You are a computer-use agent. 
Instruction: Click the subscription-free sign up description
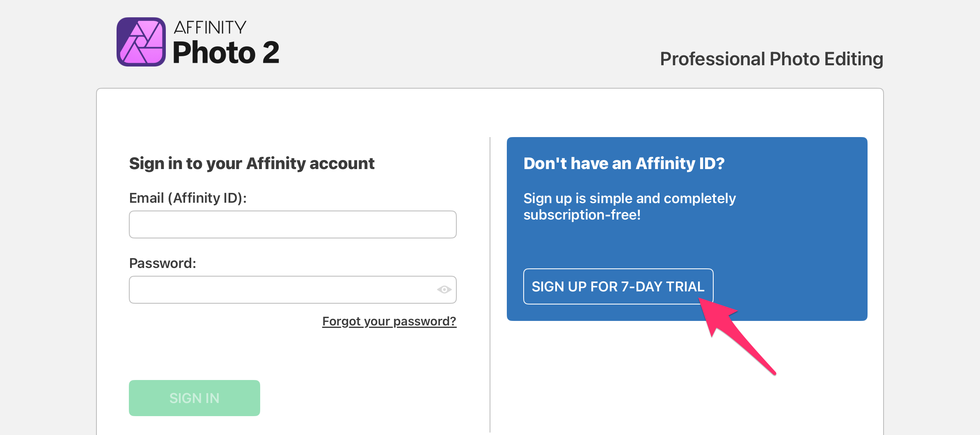coord(629,206)
